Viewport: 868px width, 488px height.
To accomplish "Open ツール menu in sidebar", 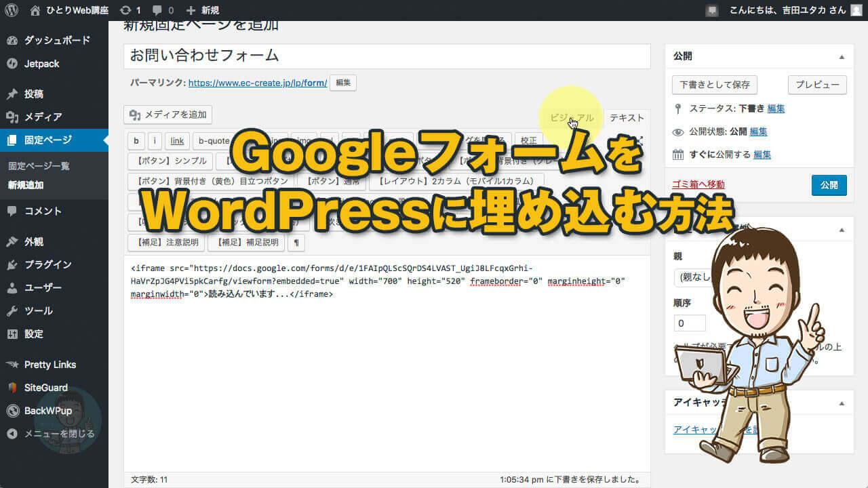I will [x=54, y=310].
